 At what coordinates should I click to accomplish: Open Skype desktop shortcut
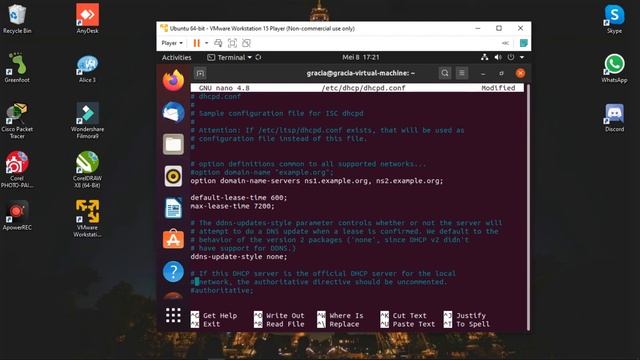[x=614, y=18]
